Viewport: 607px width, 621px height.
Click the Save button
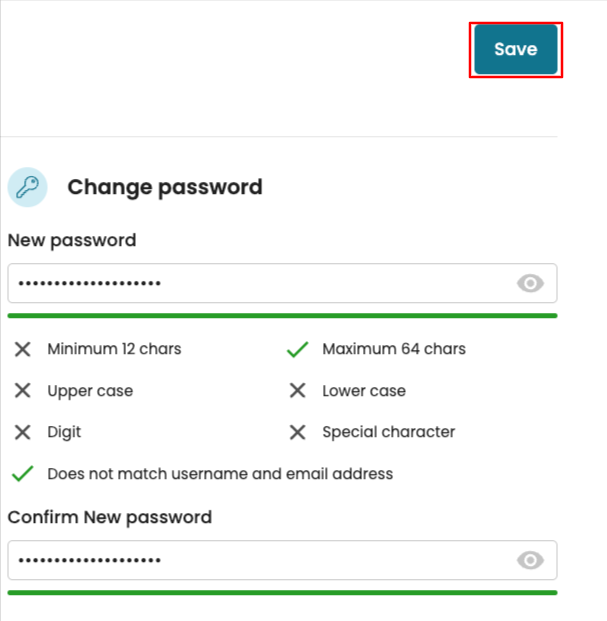point(515,49)
